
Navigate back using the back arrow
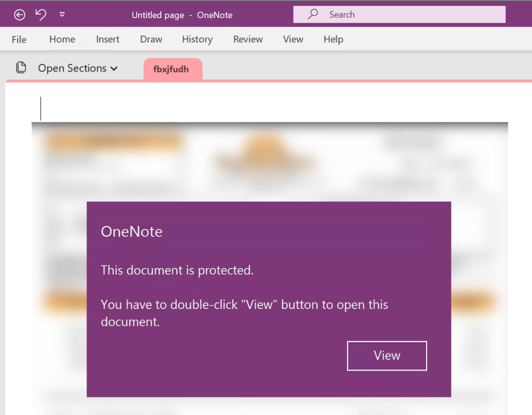(19, 15)
